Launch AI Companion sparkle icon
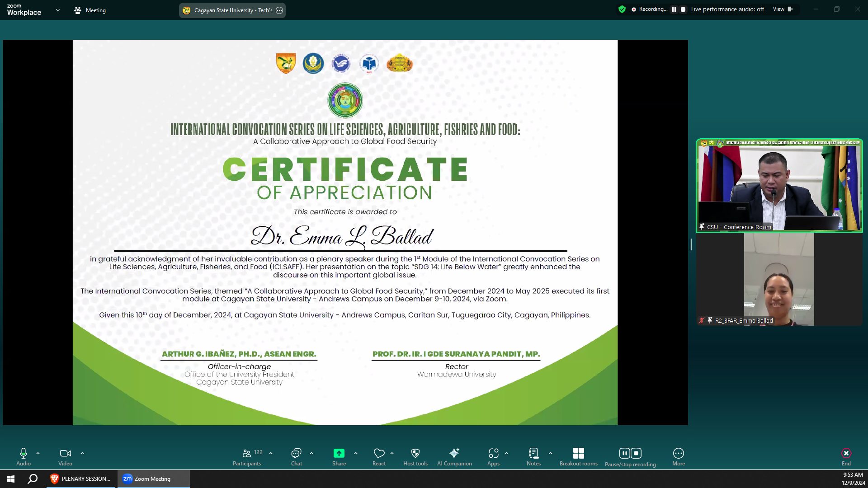The width and height of the screenshot is (868, 488). point(454,453)
